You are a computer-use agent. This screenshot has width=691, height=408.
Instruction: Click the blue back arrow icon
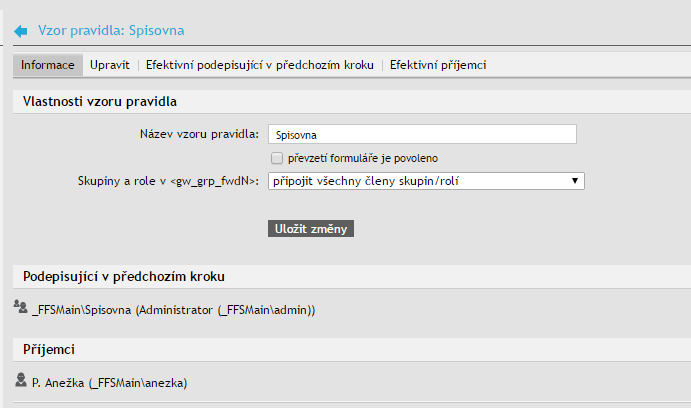pos(20,32)
